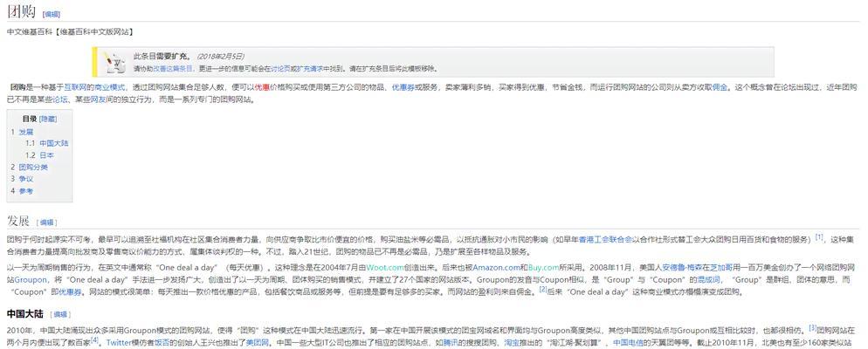Click the 团购 page title heading
The height and width of the screenshot is (349, 868).
(22, 12)
